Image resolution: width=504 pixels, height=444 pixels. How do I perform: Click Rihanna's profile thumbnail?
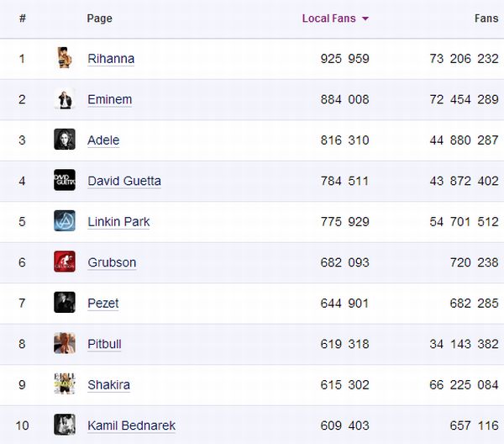click(x=65, y=58)
